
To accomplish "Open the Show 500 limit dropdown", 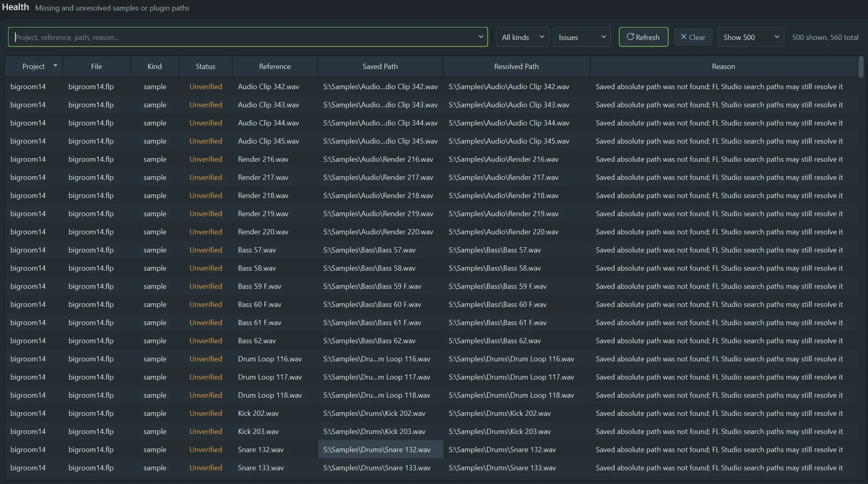I will 751,37.
